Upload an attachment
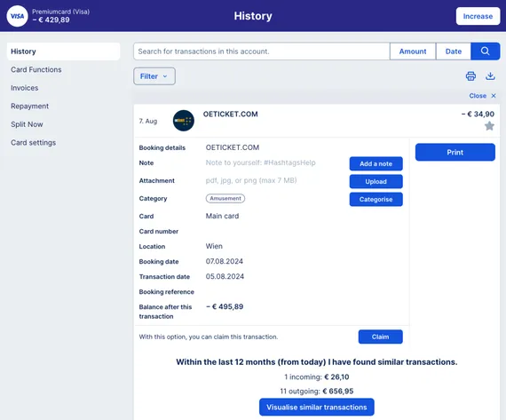 pyautogui.click(x=376, y=181)
